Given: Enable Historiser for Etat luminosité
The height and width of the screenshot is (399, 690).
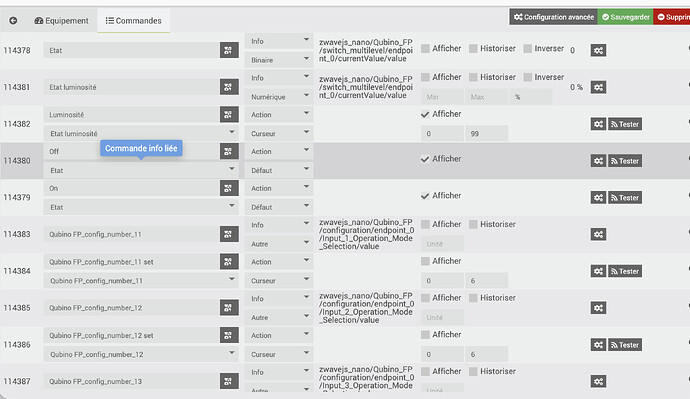Looking at the screenshot, I should (x=473, y=77).
